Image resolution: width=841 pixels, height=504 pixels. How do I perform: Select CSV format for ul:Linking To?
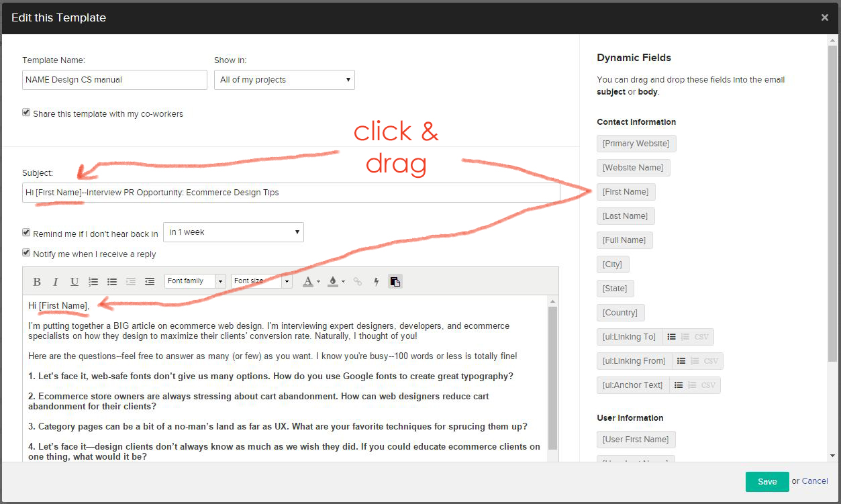click(x=701, y=337)
